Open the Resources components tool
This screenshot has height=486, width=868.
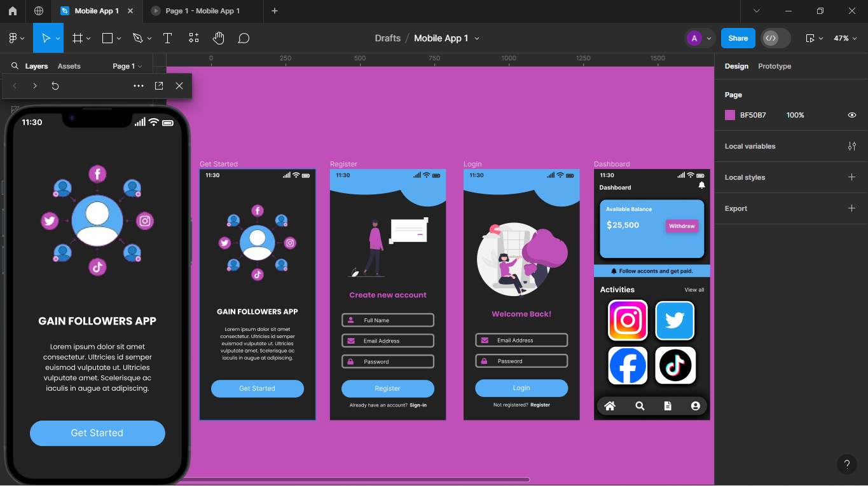click(194, 38)
